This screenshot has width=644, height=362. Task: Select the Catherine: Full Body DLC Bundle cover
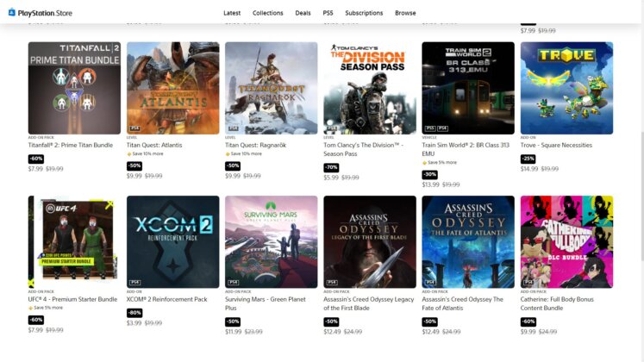566,241
